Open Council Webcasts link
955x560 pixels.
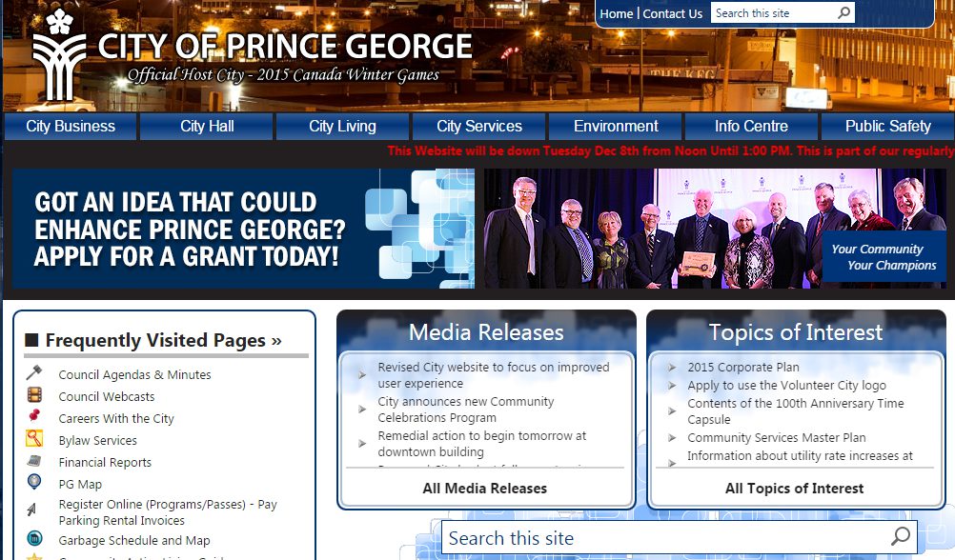107,396
